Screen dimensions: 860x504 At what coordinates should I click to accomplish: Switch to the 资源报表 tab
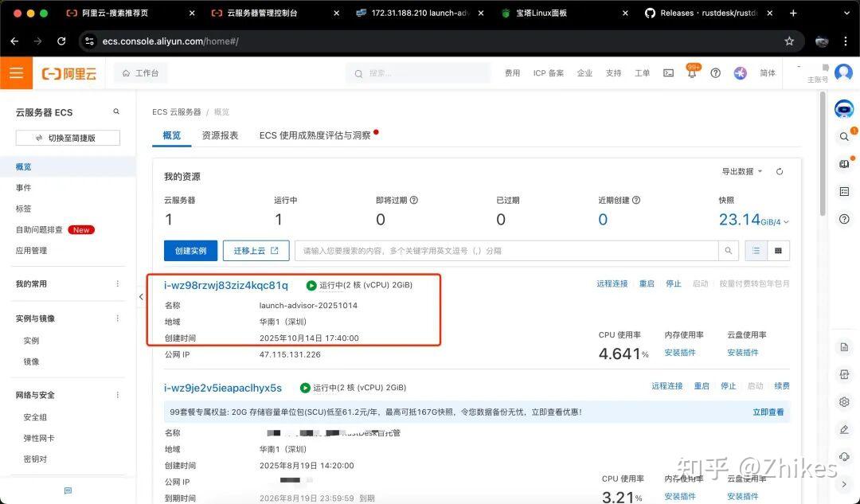(220, 135)
